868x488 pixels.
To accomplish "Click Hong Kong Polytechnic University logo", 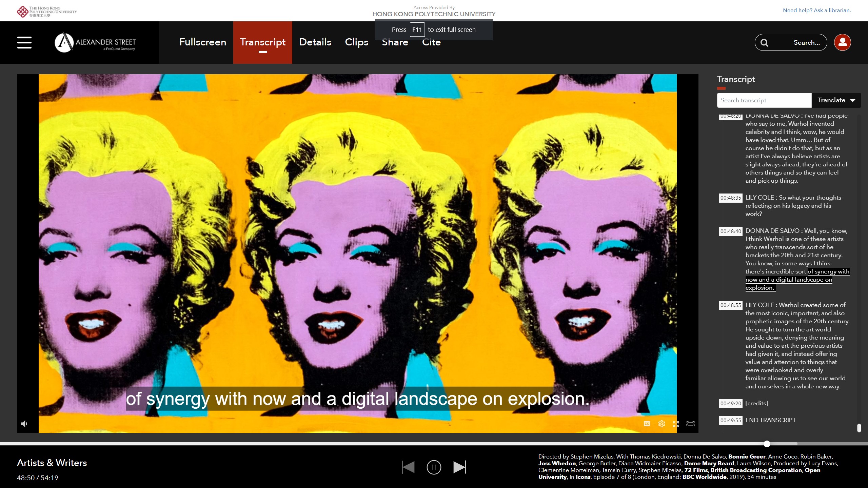I will (x=47, y=12).
